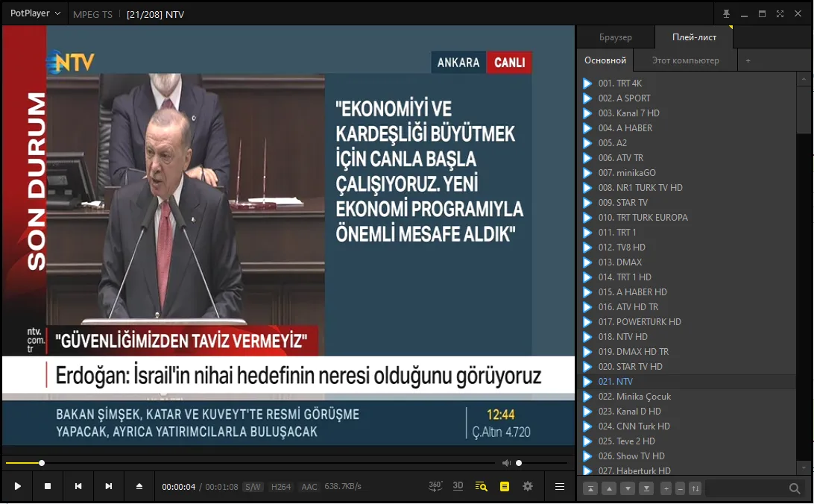Switch to the Плей-лист tab
This screenshot has width=814, height=504.
pyautogui.click(x=694, y=37)
